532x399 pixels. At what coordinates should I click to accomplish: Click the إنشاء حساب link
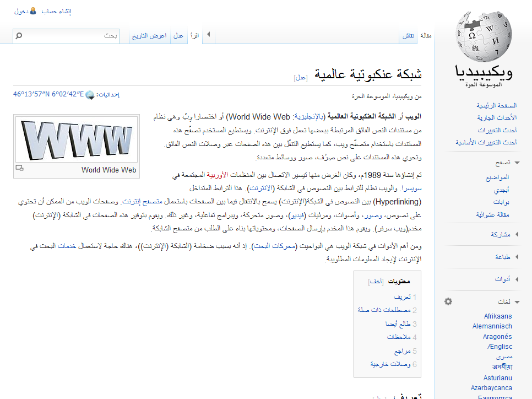pyautogui.click(x=56, y=12)
